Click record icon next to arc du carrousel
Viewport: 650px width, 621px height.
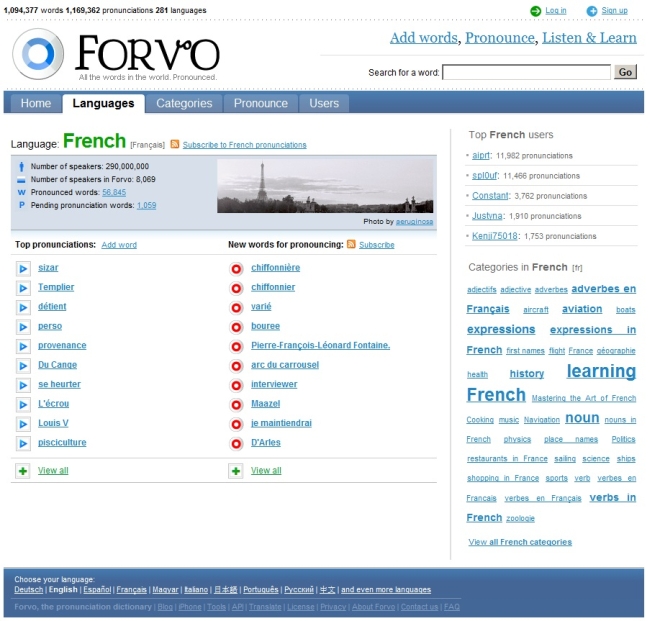click(236, 366)
